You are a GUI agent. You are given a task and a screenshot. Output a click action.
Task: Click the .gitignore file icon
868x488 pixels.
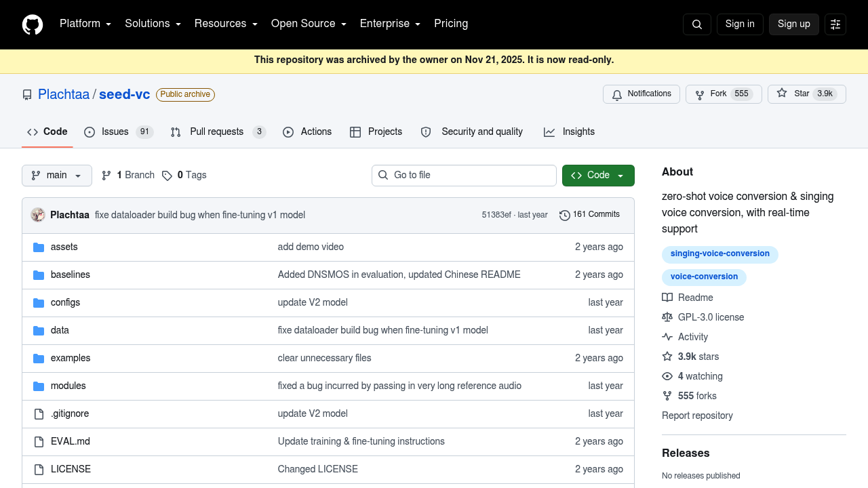click(39, 414)
